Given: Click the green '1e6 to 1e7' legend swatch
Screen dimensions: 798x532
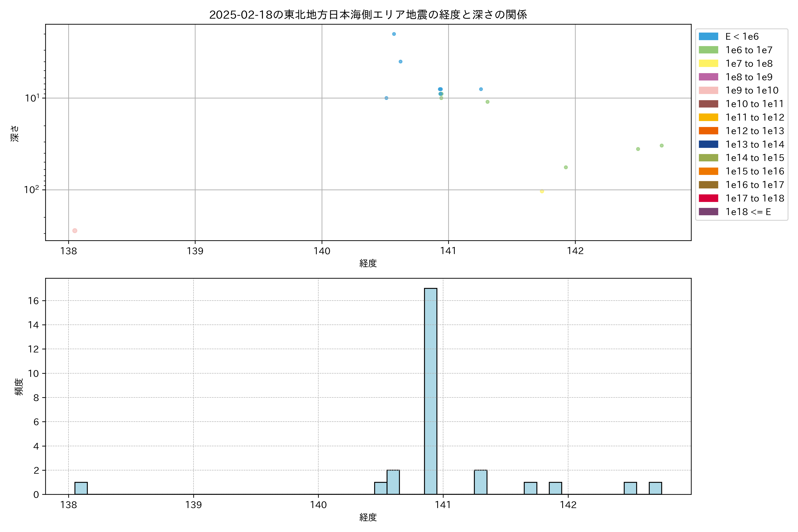Looking at the screenshot, I should coord(708,50).
